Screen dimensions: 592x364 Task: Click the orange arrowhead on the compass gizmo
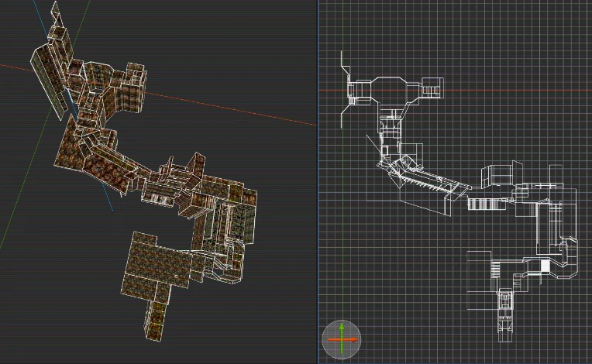click(x=354, y=340)
